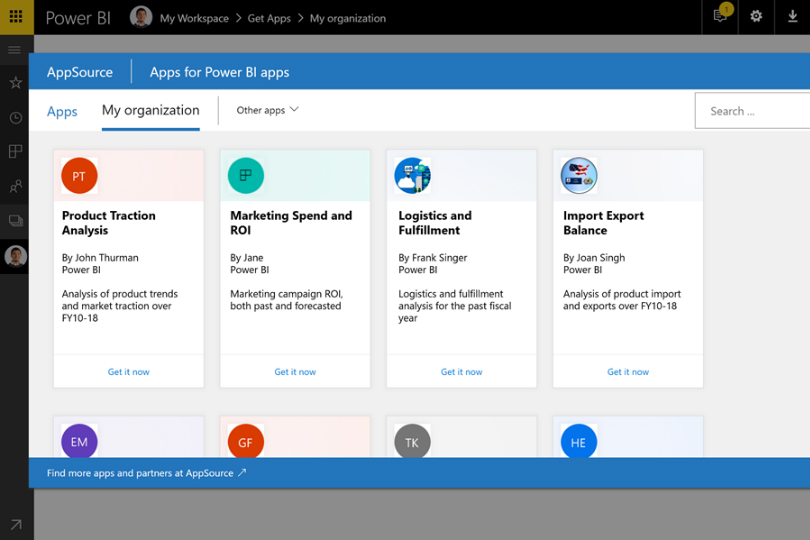Click user profile photo in header
Viewport: 810px width, 540px height.
pos(141,17)
